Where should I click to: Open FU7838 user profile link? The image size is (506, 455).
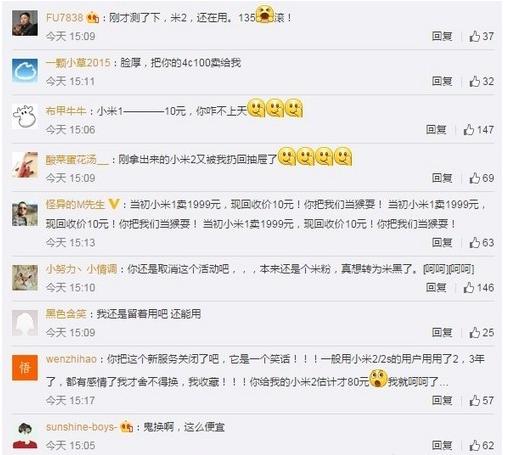(64, 17)
